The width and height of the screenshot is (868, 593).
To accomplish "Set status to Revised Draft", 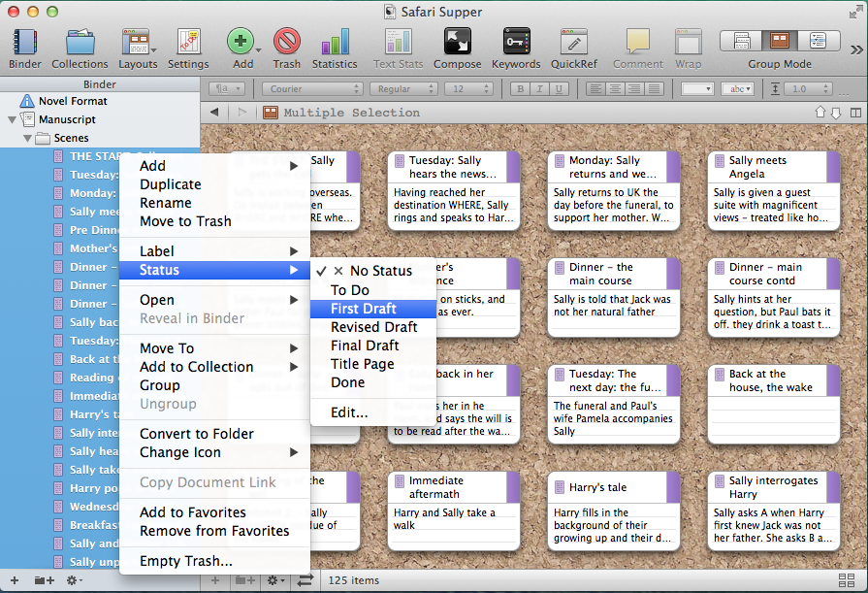I will tap(373, 327).
